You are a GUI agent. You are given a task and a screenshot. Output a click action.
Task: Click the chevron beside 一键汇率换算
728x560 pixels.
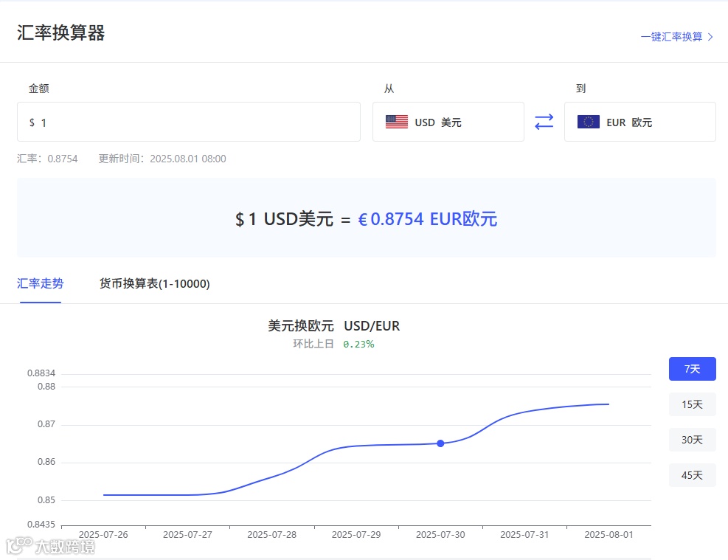[x=710, y=37]
